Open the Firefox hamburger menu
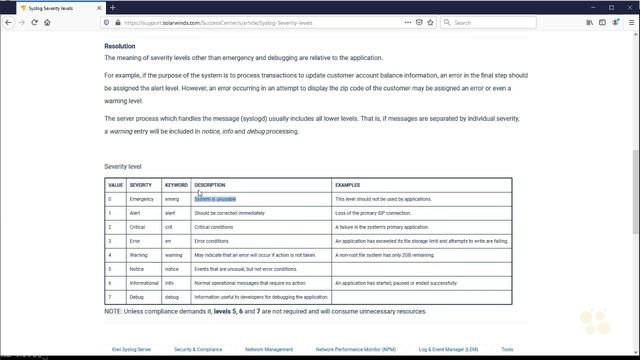 (631, 23)
